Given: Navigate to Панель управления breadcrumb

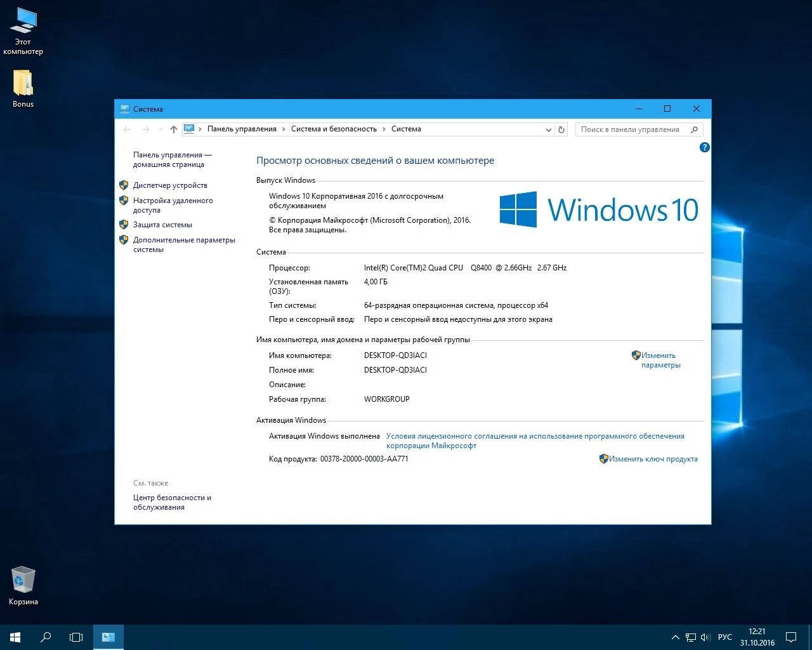Looking at the screenshot, I should [242, 129].
